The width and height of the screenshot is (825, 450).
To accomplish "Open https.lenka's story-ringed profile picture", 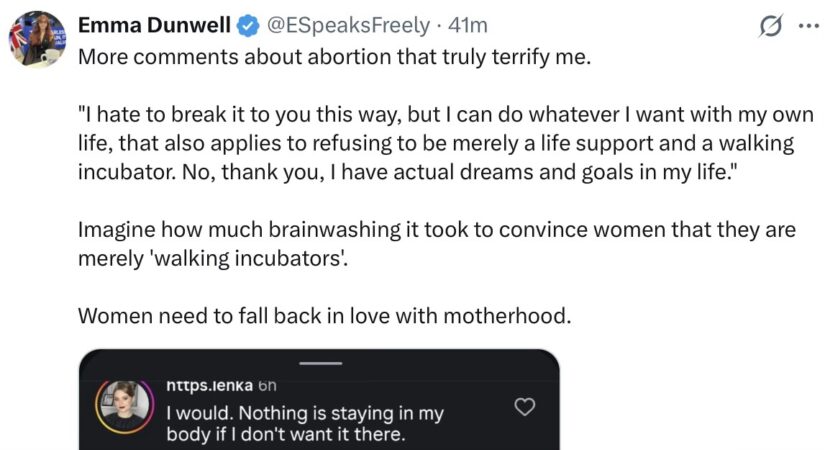I will (x=125, y=406).
